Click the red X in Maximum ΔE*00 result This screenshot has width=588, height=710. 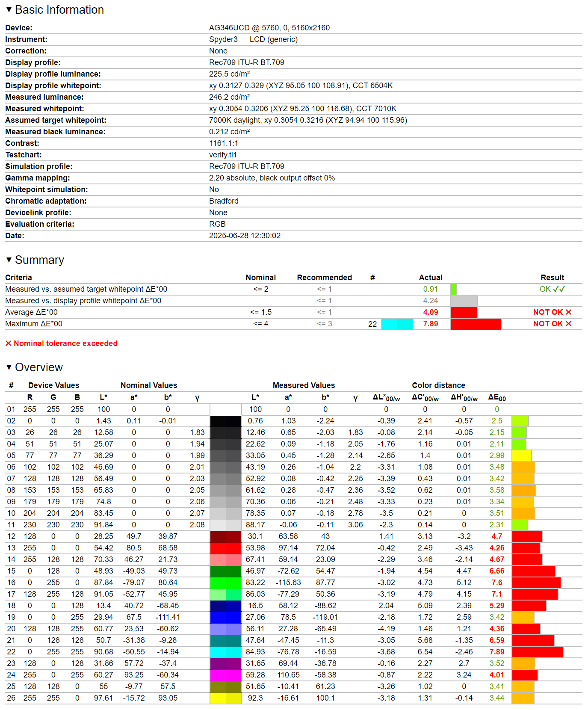click(568, 324)
